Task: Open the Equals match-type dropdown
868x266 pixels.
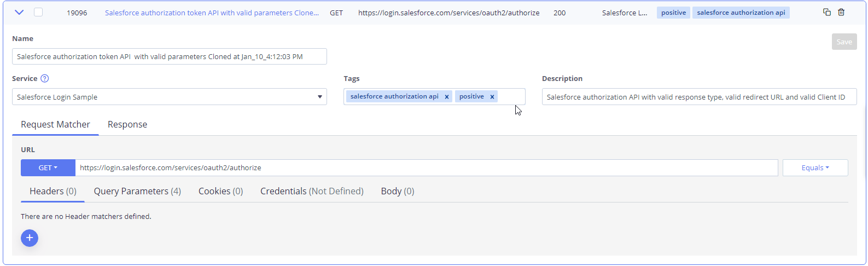Action: [x=815, y=168]
